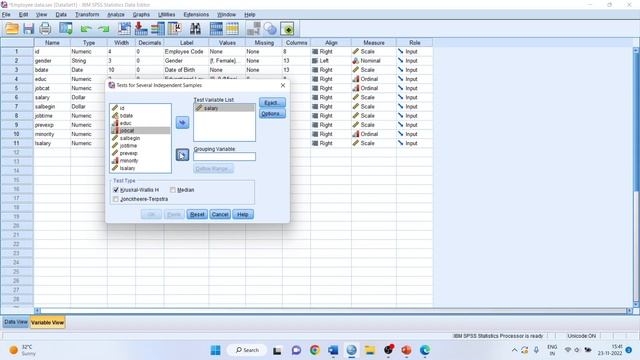
Task: Click the Open data document folder icon
Action: pyautogui.click(x=12, y=29)
